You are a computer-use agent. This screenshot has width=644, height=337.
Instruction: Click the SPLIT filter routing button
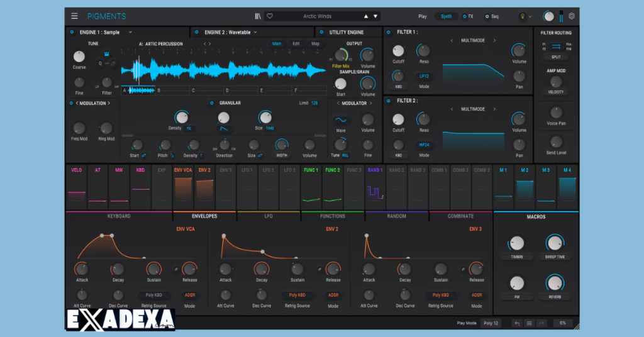point(556,57)
